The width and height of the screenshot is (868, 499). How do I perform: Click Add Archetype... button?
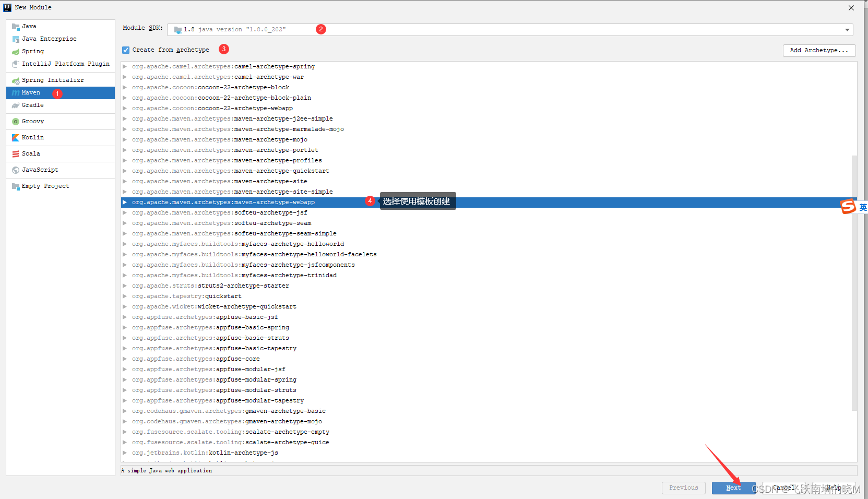[819, 50]
